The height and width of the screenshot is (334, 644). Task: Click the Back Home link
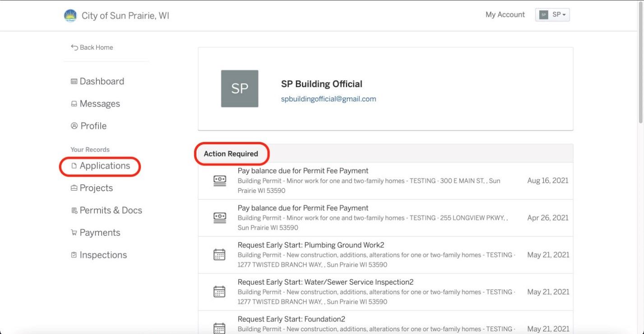coord(92,47)
